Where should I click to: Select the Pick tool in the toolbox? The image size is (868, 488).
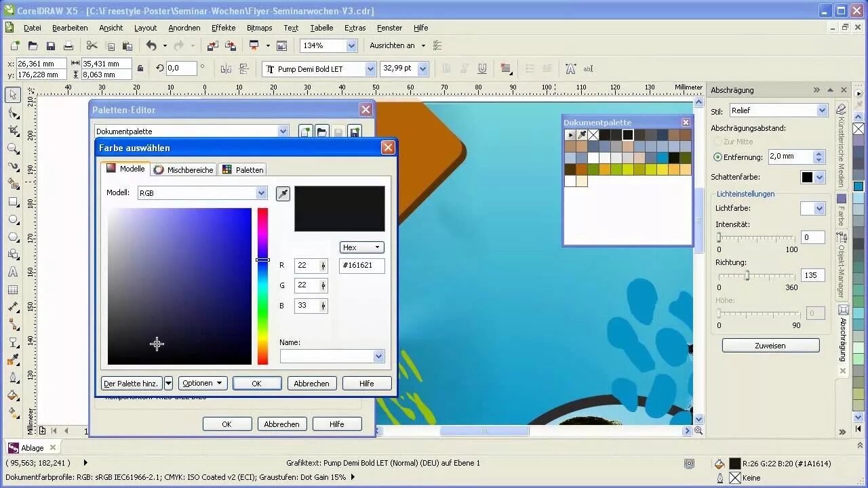pos(13,96)
